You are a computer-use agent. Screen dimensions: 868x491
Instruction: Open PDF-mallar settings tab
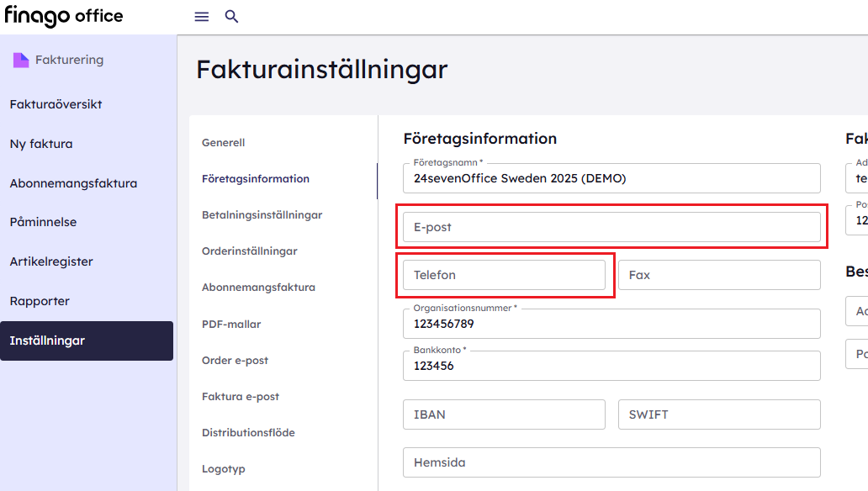click(x=231, y=325)
